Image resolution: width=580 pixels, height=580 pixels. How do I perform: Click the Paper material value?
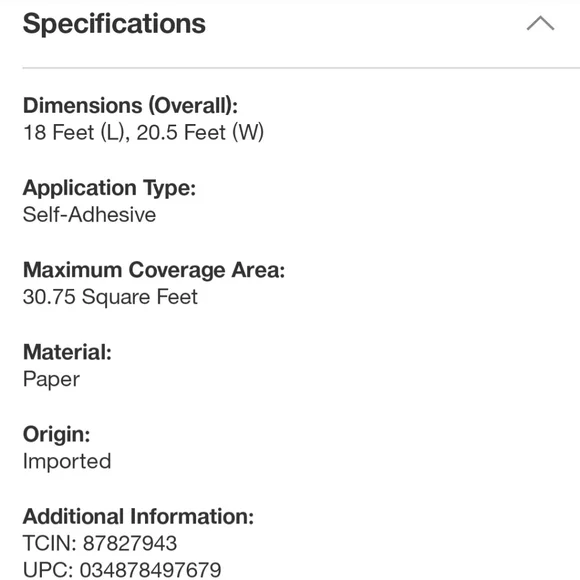51,380
